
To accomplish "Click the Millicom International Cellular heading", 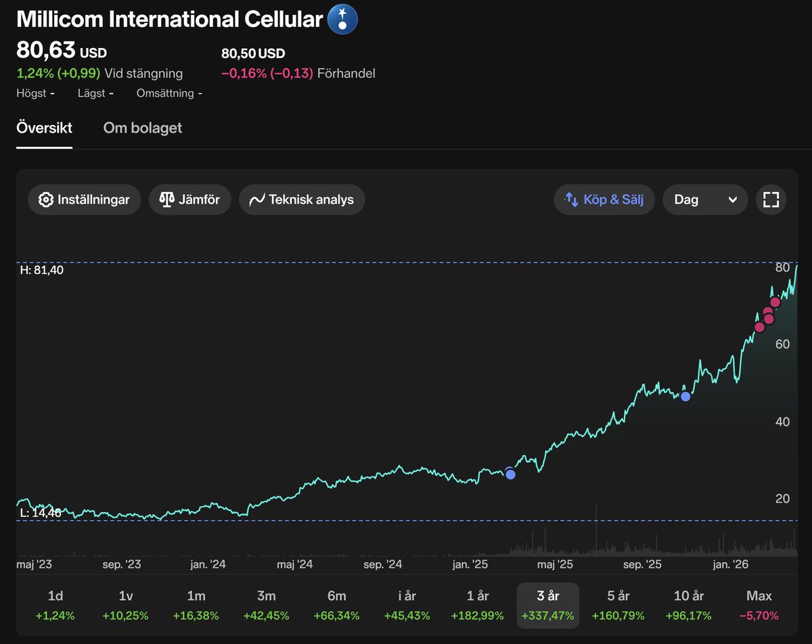I will 169,19.
